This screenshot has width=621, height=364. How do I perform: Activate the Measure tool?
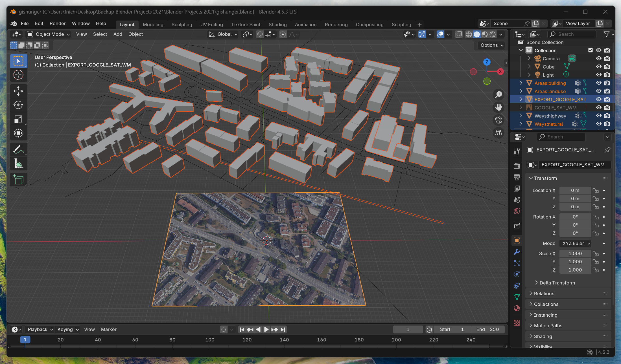pyautogui.click(x=18, y=164)
